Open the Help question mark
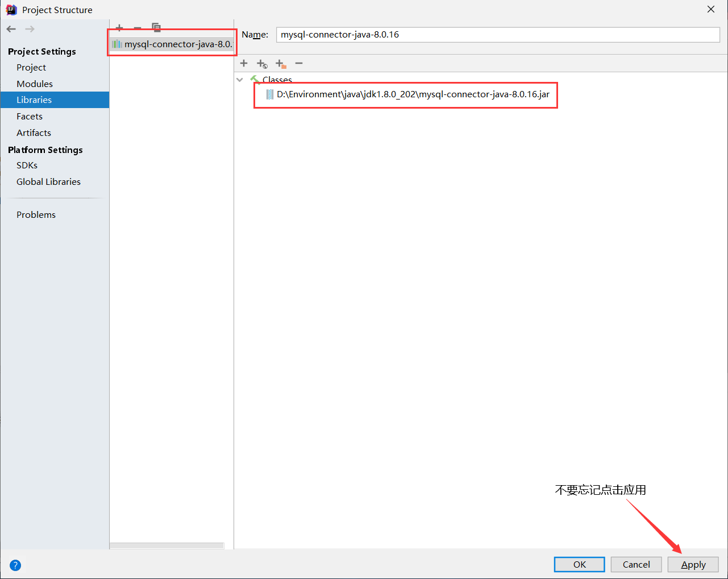Screen dimensions: 728x579 coord(15,565)
